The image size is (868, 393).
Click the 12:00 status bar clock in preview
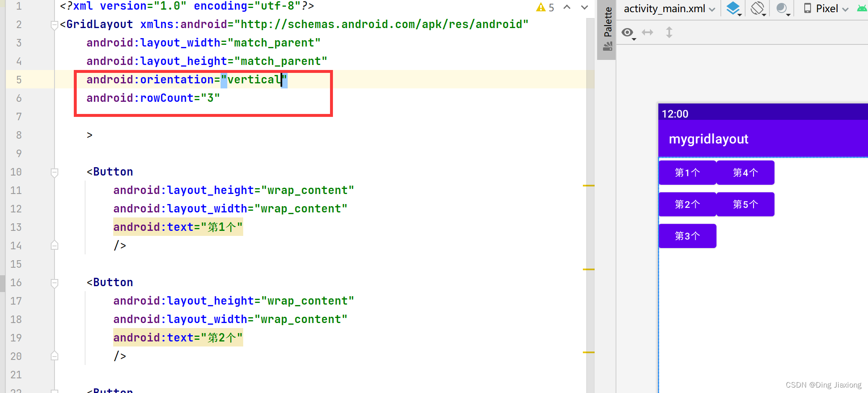click(675, 114)
